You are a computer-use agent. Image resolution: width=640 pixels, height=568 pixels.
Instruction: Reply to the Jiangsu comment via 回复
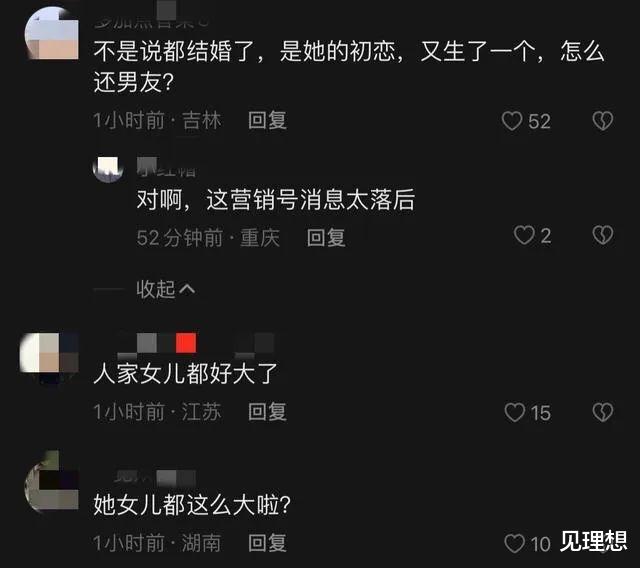tap(267, 411)
